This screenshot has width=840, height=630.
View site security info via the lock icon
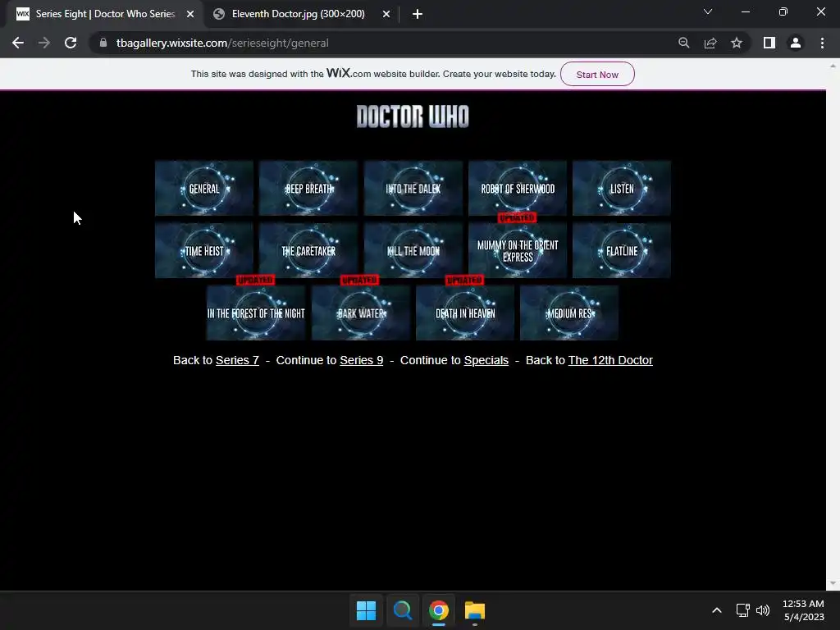pyautogui.click(x=103, y=43)
